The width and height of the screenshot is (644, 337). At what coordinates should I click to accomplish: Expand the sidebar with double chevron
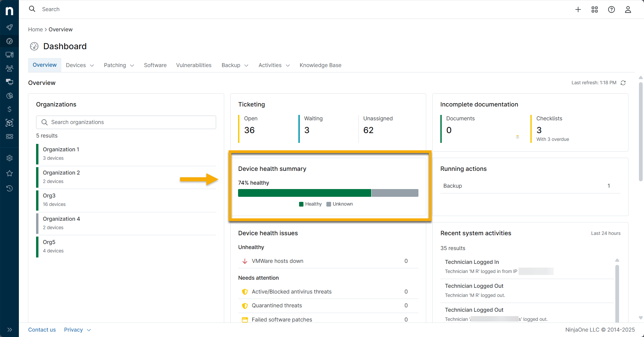click(x=9, y=330)
